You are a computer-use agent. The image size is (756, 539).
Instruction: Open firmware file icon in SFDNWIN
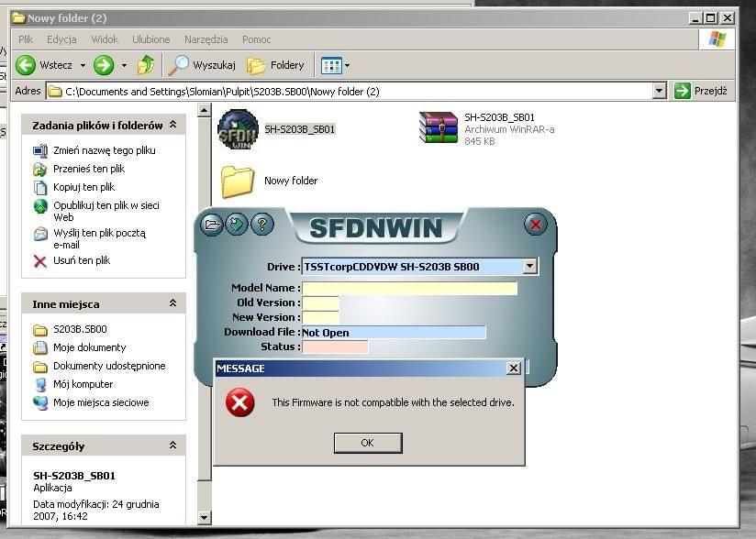pos(211,225)
